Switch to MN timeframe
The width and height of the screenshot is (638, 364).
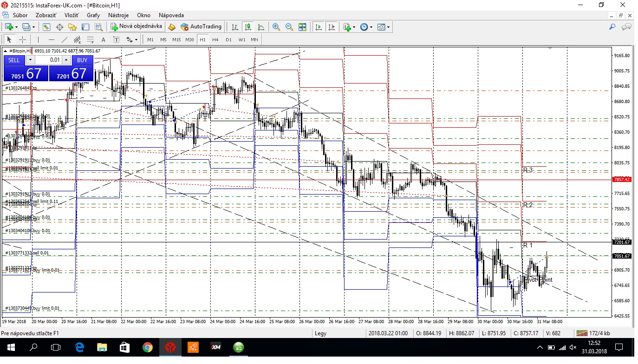(254, 39)
